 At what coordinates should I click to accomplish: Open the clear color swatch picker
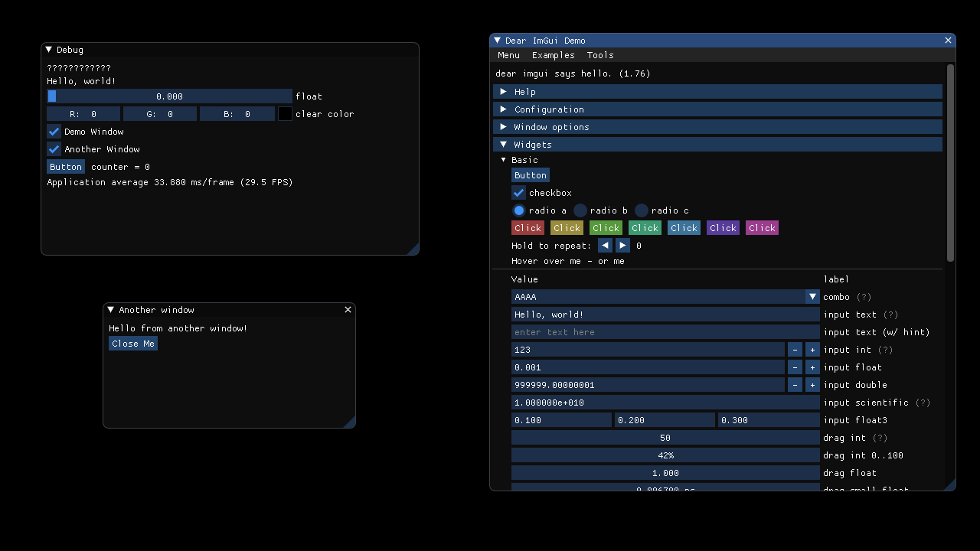click(285, 114)
